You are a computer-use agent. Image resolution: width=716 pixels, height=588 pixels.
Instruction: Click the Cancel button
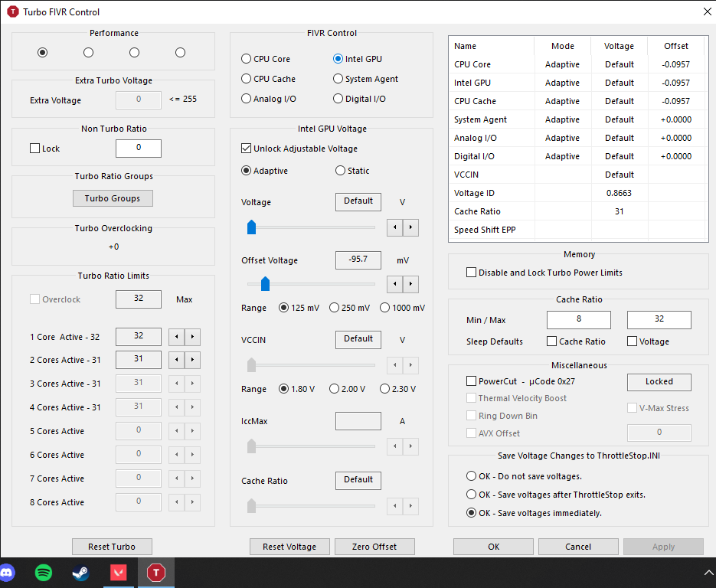pyautogui.click(x=578, y=547)
